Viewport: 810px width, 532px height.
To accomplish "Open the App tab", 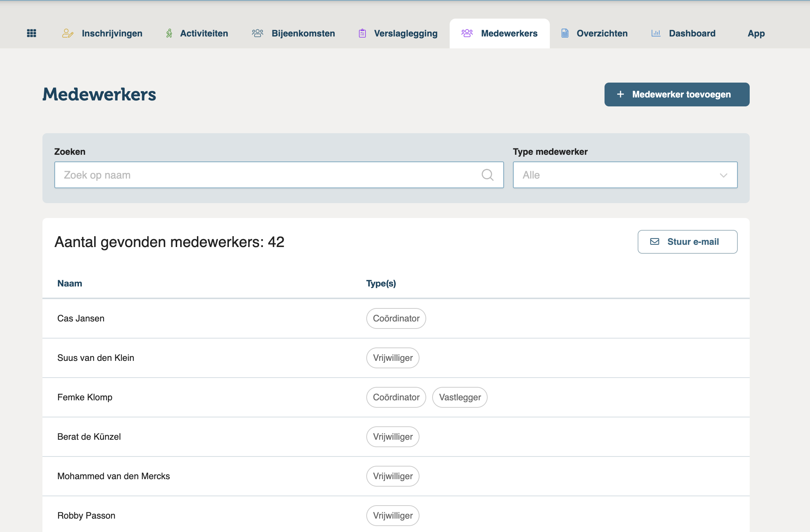I will 756,33.
